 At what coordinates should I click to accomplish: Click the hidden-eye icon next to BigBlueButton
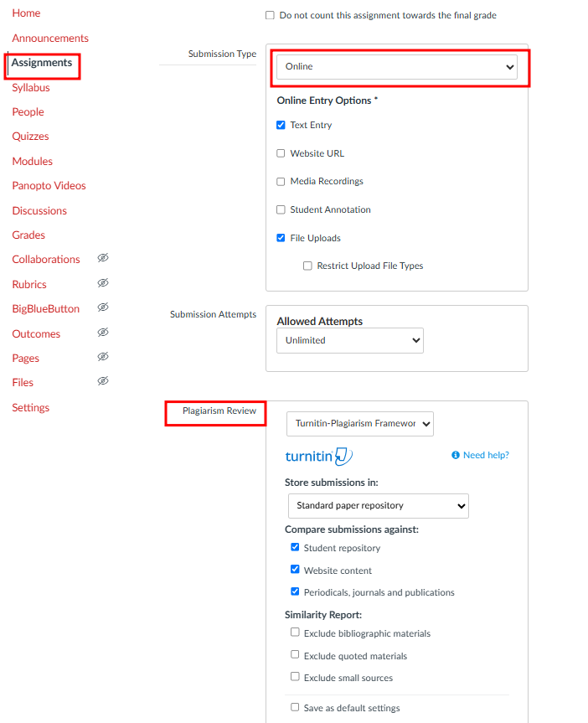[103, 307]
